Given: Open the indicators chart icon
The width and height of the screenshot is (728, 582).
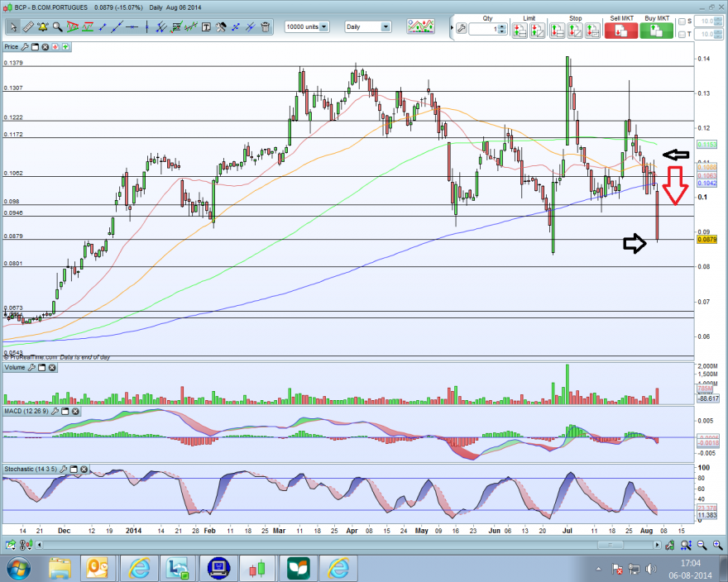Looking at the screenshot, I should (420, 26).
